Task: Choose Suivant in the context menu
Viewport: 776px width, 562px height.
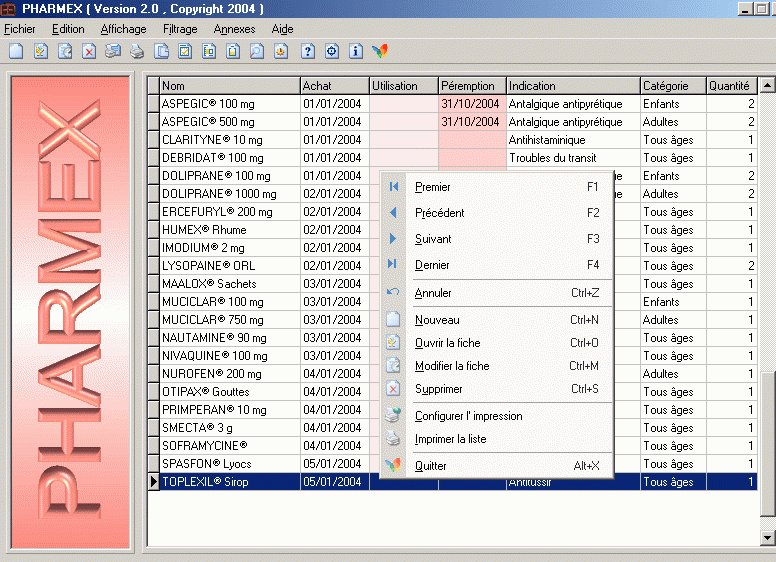Action: pos(497,239)
